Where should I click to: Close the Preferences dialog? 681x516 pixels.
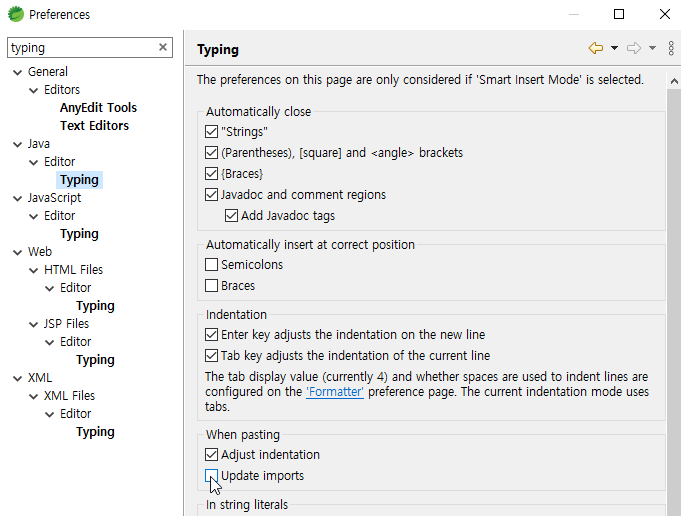665,14
